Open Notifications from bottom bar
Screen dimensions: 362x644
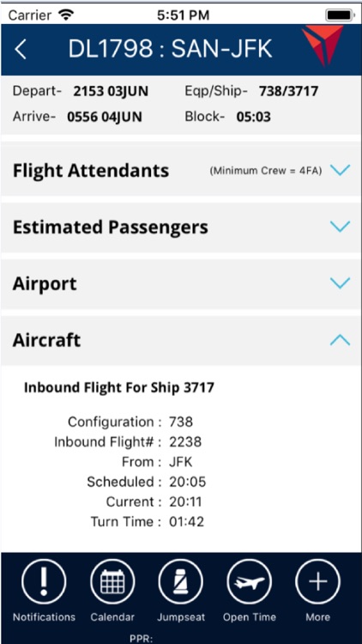tap(44, 581)
